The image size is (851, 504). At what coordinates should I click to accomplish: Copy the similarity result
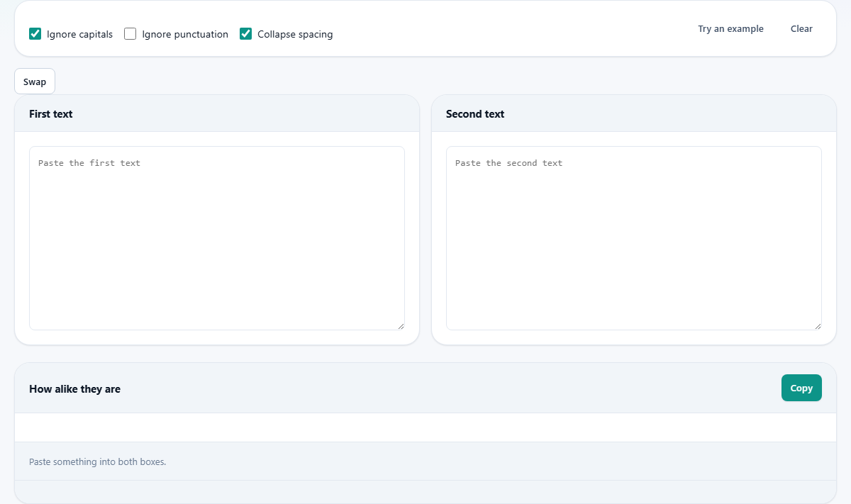[x=801, y=388]
